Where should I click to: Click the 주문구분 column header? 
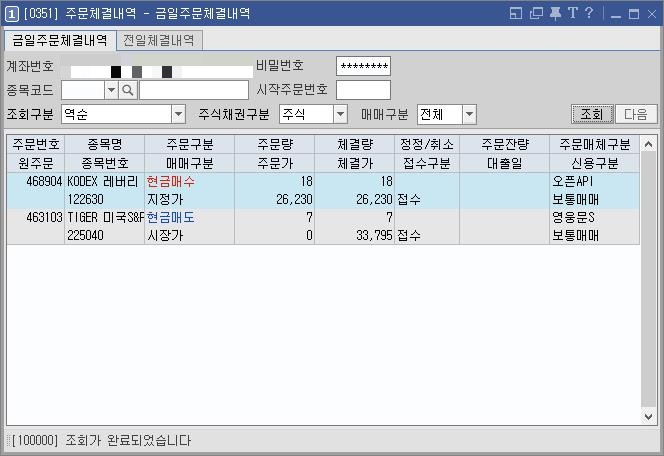pos(189,145)
